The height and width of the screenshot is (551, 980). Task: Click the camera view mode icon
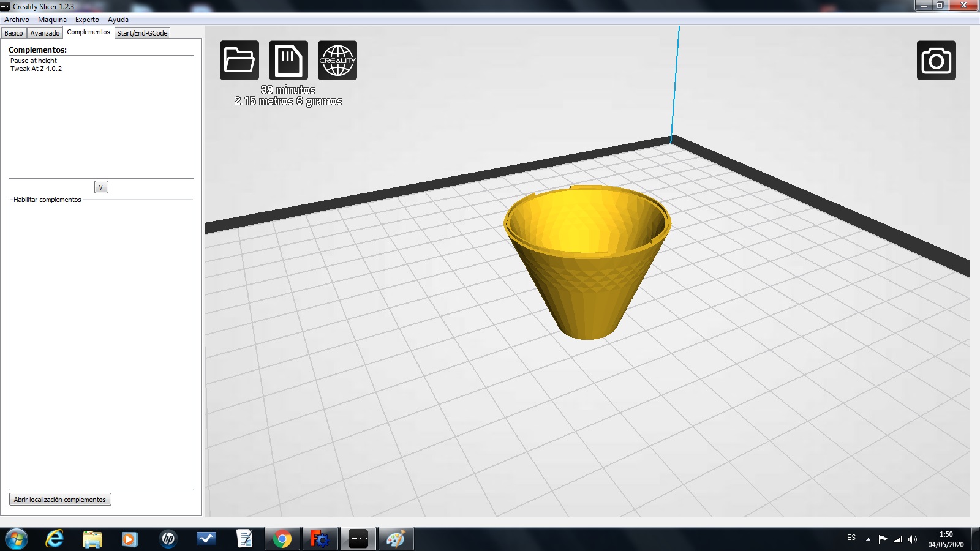pos(936,60)
